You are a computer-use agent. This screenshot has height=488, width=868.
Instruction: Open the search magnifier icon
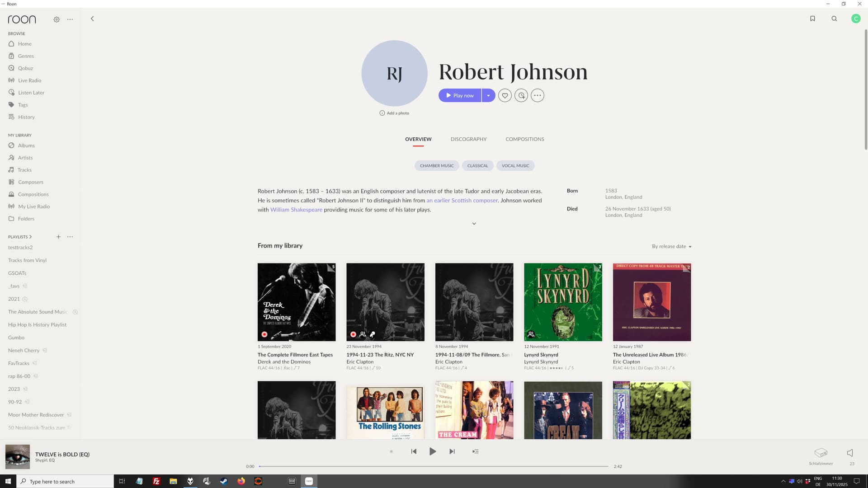[x=834, y=19]
